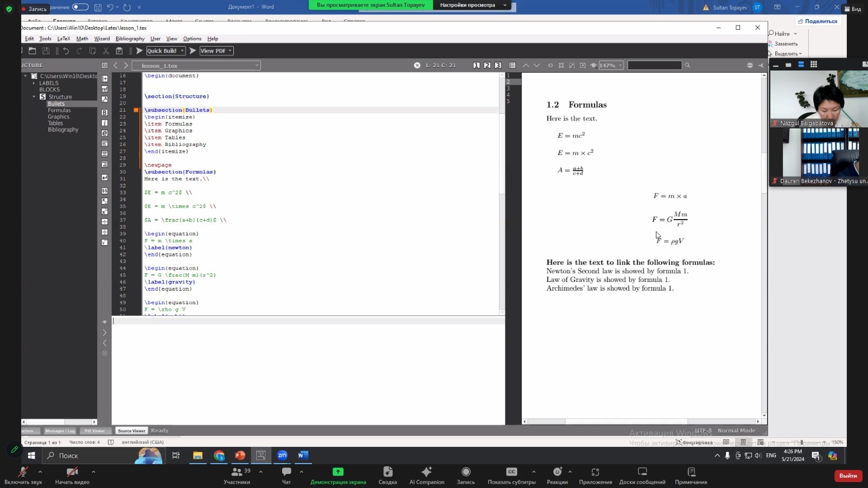This screenshot has height=488, width=868.
Task: Toggle the Word autosave switch
Action: tap(80, 7)
